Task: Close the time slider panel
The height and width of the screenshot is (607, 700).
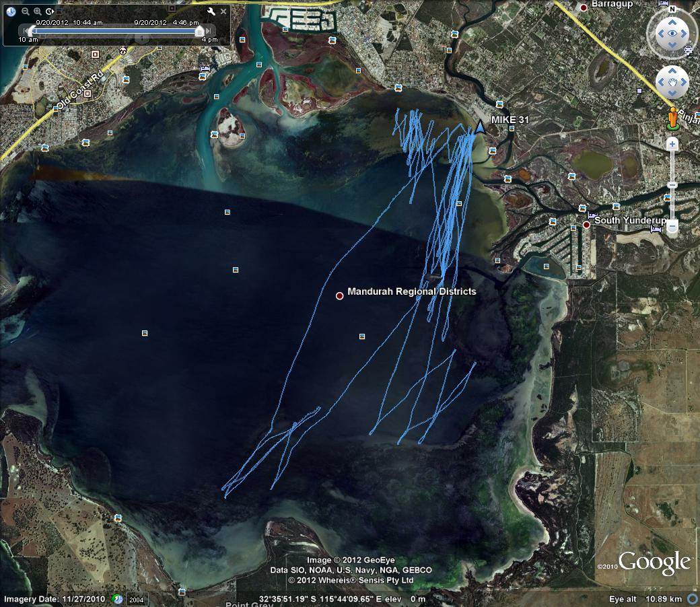Action: click(223, 11)
